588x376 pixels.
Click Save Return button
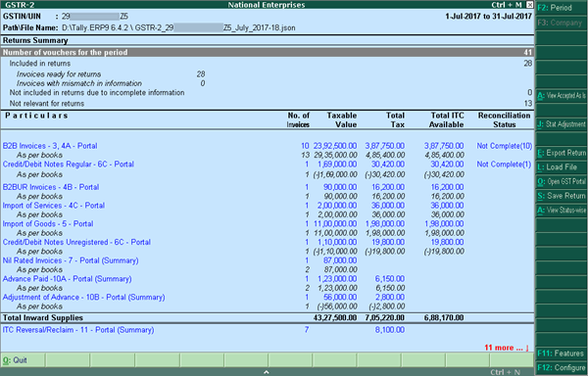tap(562, 196)
